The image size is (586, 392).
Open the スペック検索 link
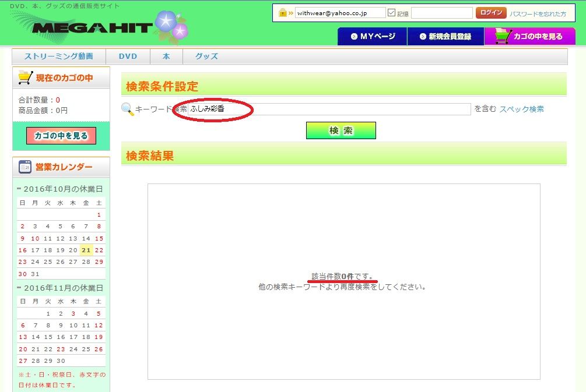[522, 109]
